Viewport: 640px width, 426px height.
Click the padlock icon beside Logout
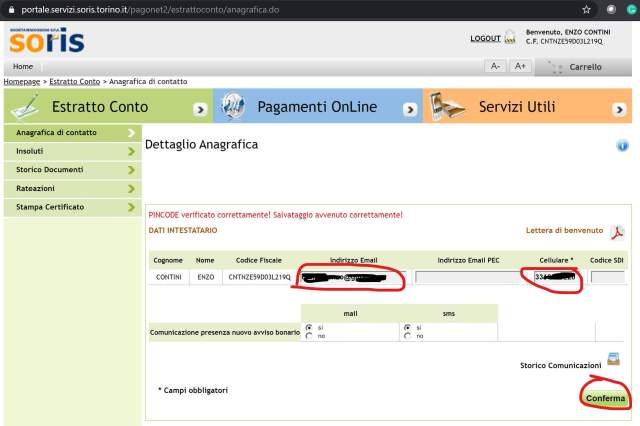(510, 38)
